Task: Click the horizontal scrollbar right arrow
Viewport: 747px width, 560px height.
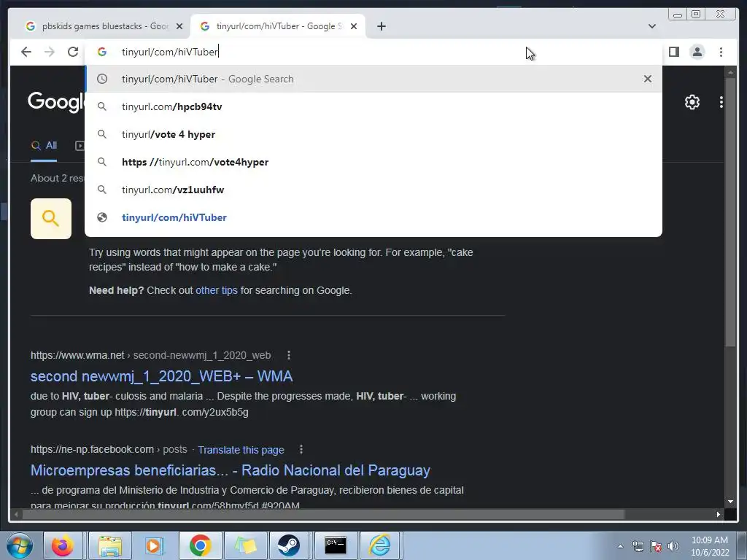Action: (x=718, y=514)
